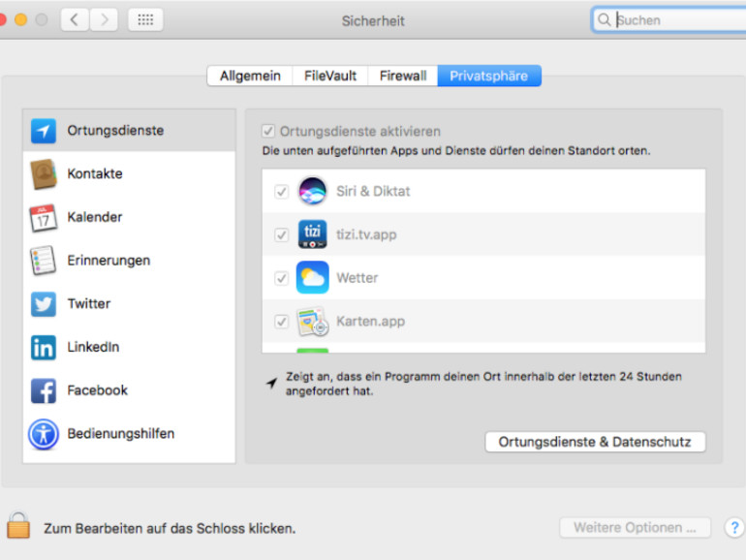Toggle the Siri & Diktat checkbox
The height and width of the screenshot is (560, 746).
(x=282, y=192)
